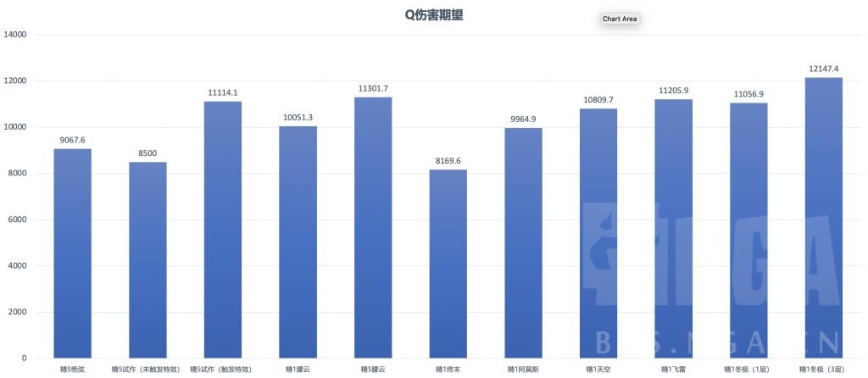Click the chart title Q伤害期望

pos(434,14)
